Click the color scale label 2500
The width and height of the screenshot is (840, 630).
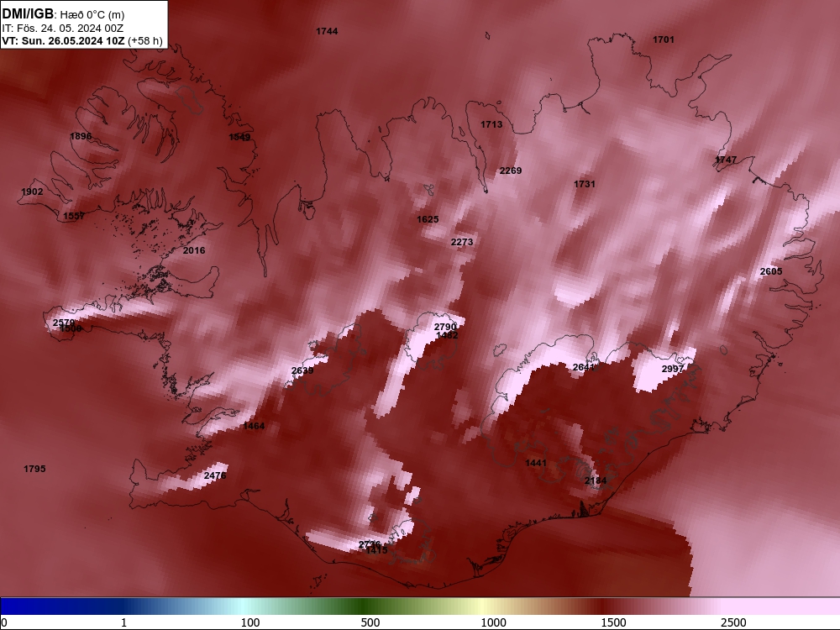(x=733, y=622)
